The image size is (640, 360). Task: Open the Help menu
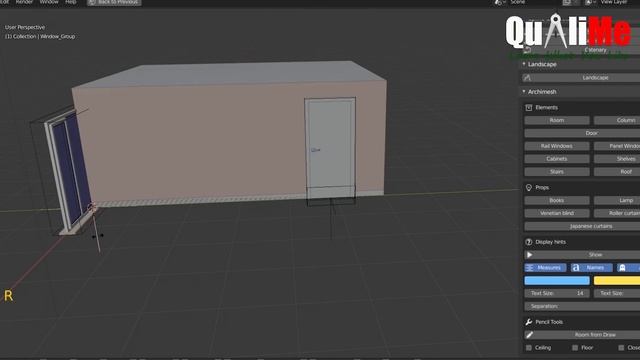(71, 2)
